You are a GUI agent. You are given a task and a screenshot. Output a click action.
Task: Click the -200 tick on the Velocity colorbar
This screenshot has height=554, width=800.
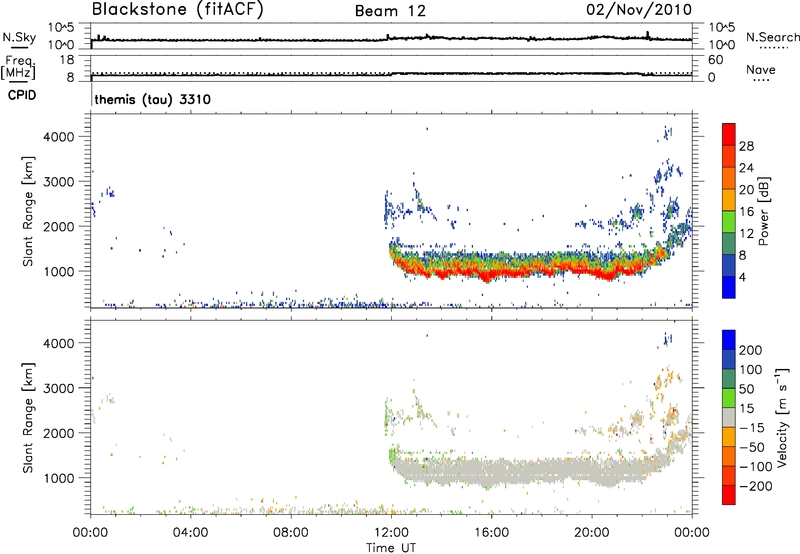click(x=756, y=486)
